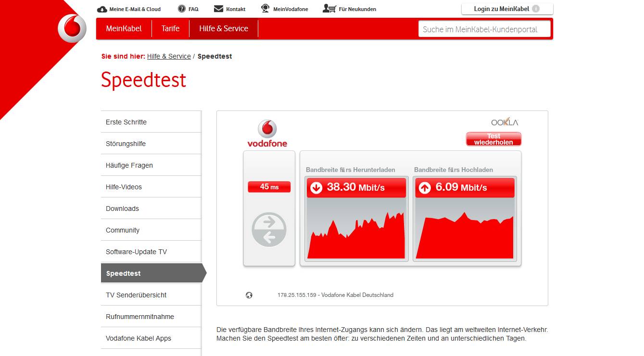644x356 pixels.
Task: Select Störungshilfe in the sidebar
Action: coord(151,143)
